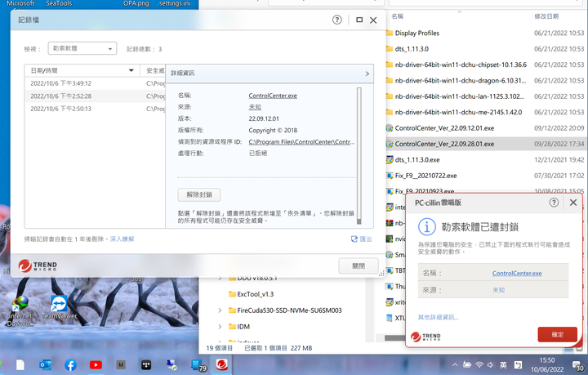This screenshot has height=375, width=588.
Task: Open the 深入瞭解 learn more link
Action: pos(122,239)
